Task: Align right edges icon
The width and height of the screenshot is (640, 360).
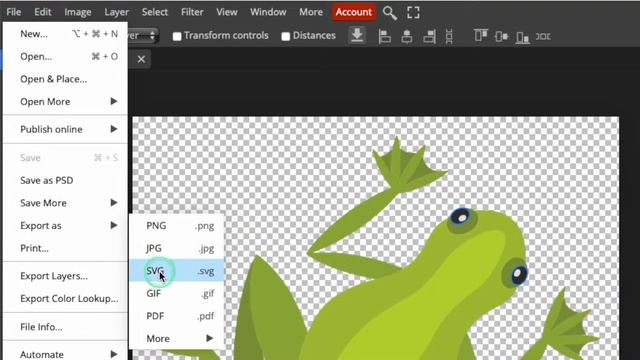Action: click(x=429, y=36)
